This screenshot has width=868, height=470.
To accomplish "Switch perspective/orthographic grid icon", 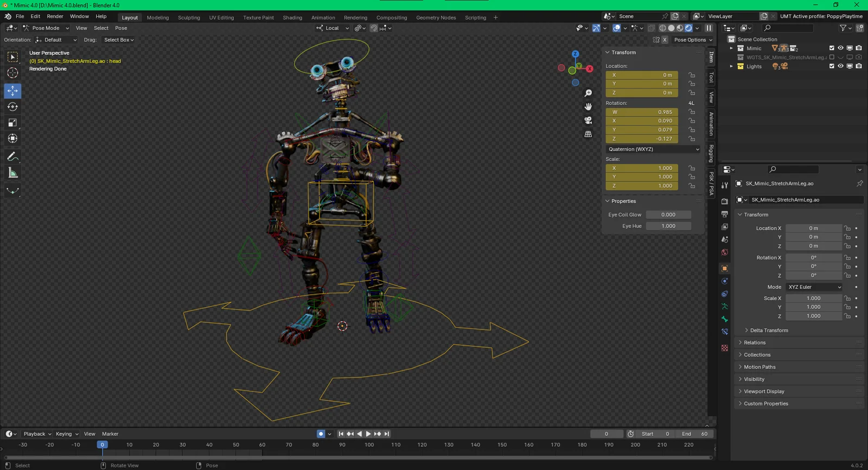I will click(x=588, y=134).
